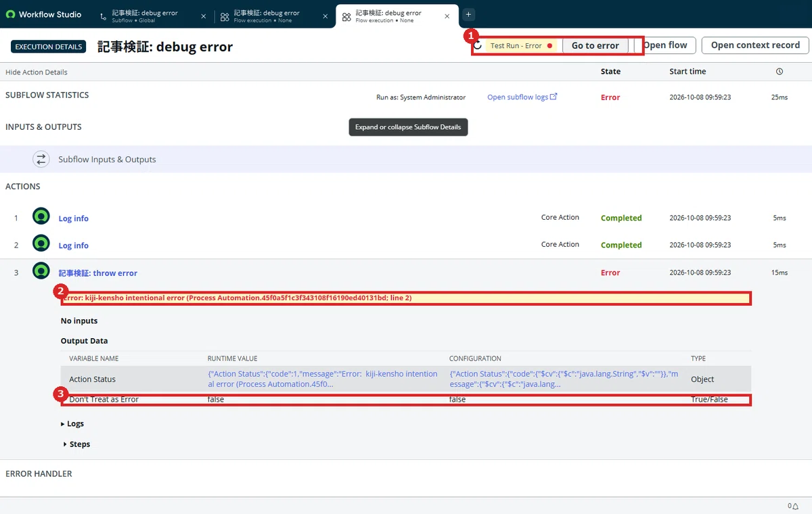Close the inactive Flow execution tab
The image size is (812, 514).
pyautogui.click(x=325, y=16)
